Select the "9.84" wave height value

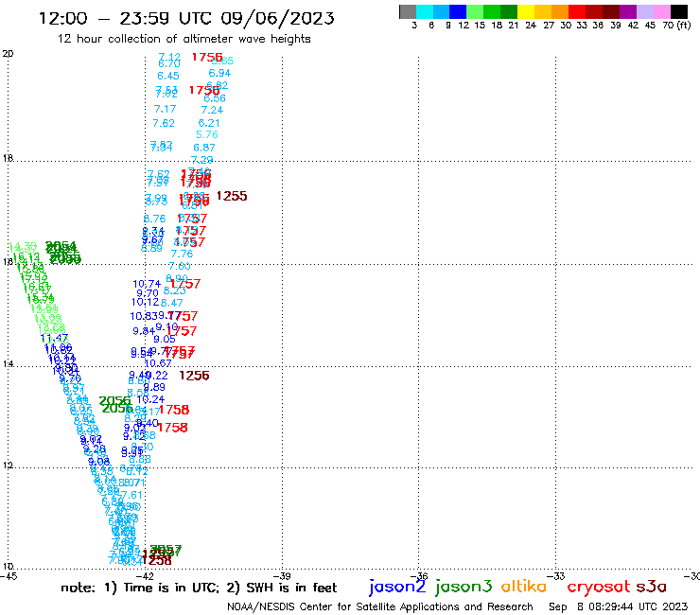[144, 331]
